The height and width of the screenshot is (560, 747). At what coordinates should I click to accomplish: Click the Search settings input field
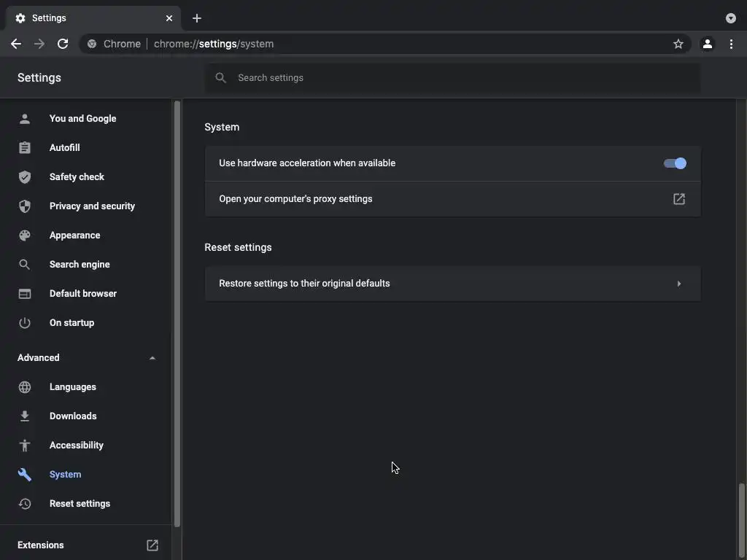pyautogui.click(x=452, y=77)
